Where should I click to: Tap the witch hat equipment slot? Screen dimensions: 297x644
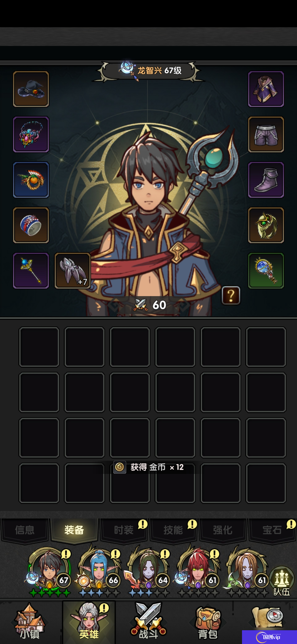(x=31, y=89)
